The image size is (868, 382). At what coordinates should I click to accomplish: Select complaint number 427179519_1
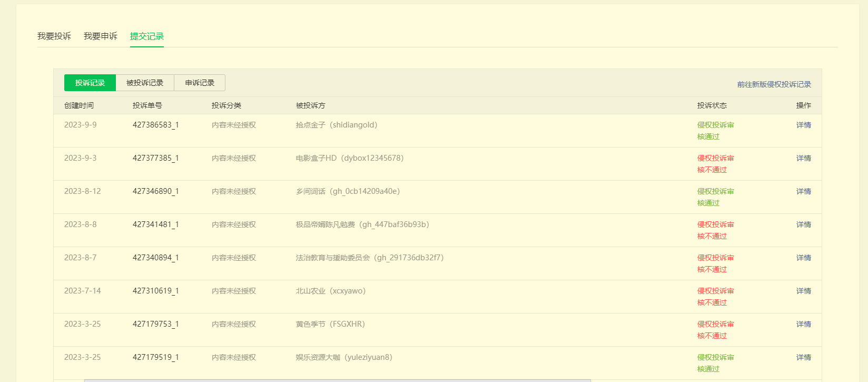click(x=156, y=357)
